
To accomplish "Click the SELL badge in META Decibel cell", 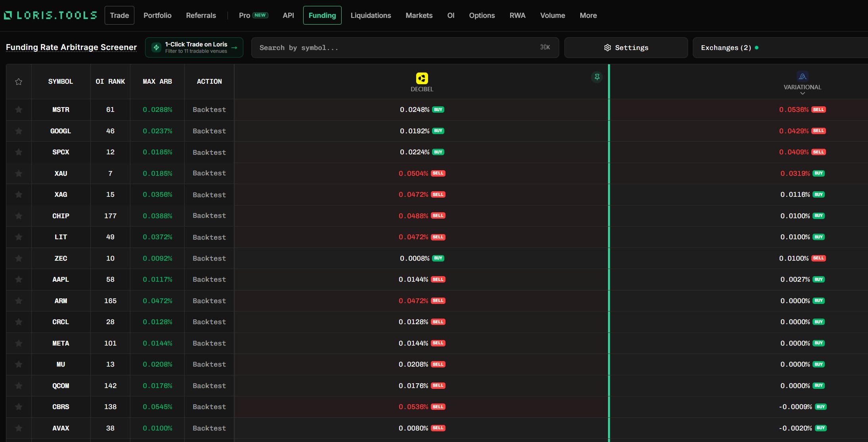I will tap(438, 343).
